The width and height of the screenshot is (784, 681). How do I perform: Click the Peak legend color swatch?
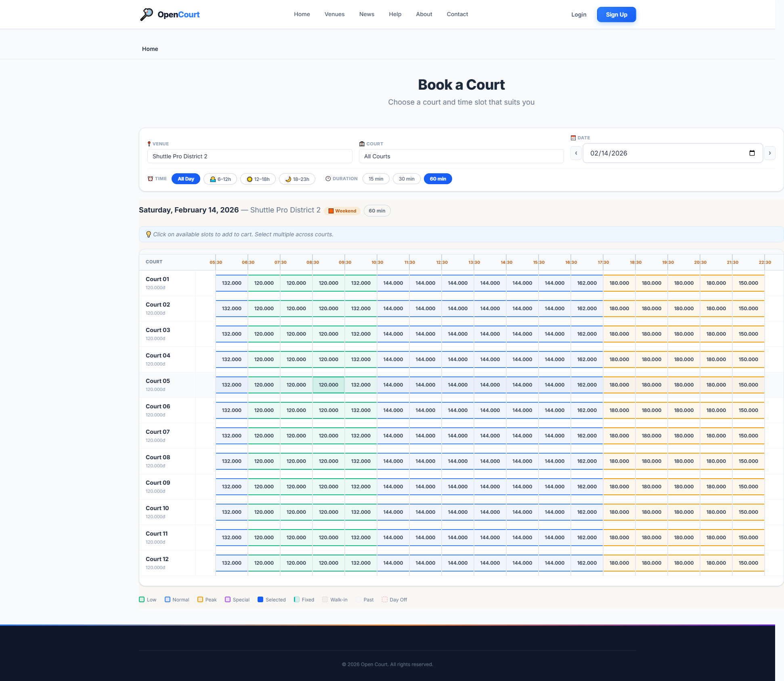[200, 599]
